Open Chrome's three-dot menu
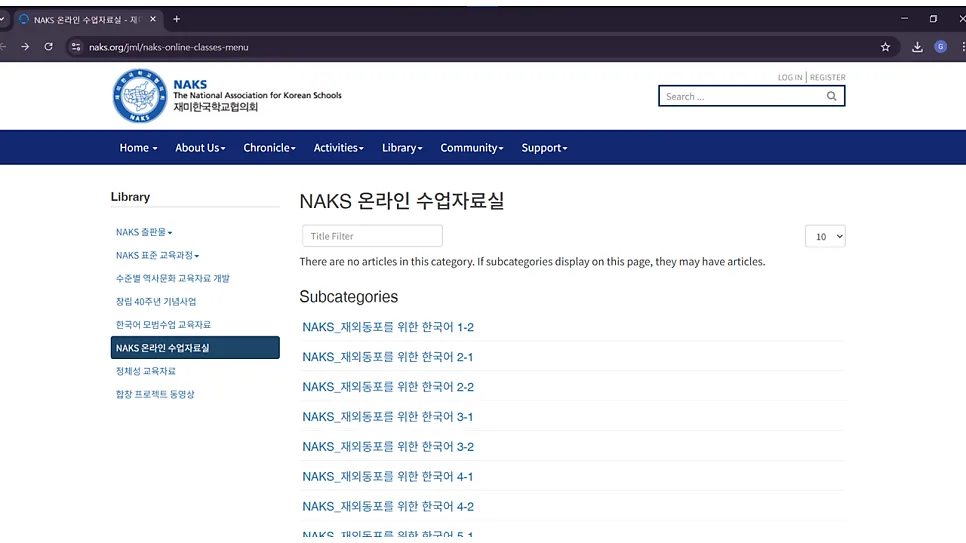The width and height of the screenshot is (966, 543). (x=962, y=47)
